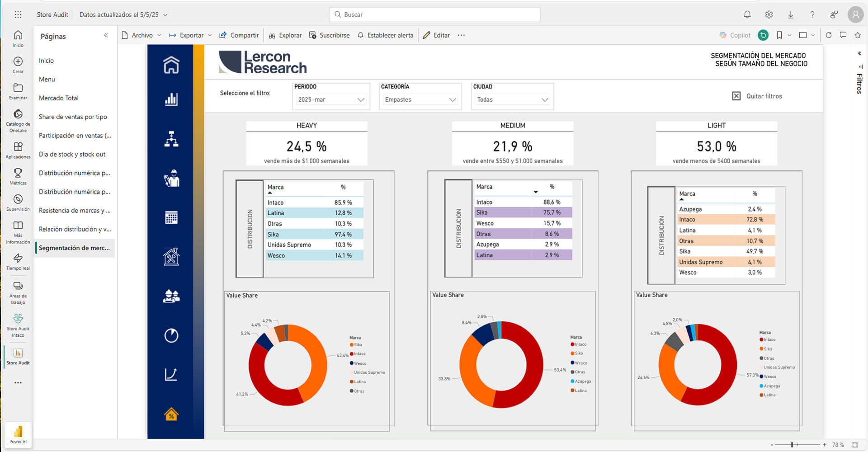Screen dimensions: 868x452
Task: Toggle Copilot pane button
Action: click(x=735, y=35)
